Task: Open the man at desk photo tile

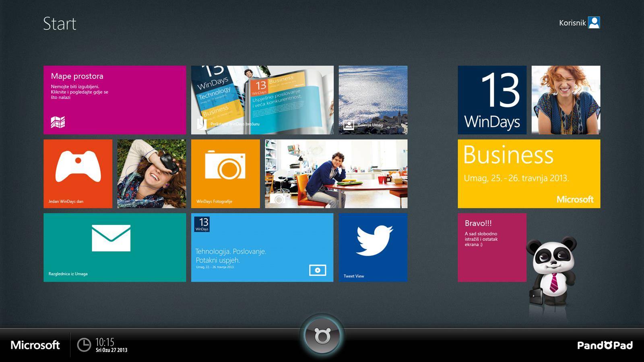Action: coord(336,174)
